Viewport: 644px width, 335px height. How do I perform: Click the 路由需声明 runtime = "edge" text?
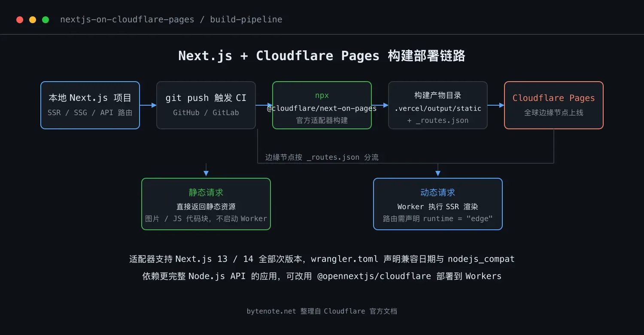point(438,219)
